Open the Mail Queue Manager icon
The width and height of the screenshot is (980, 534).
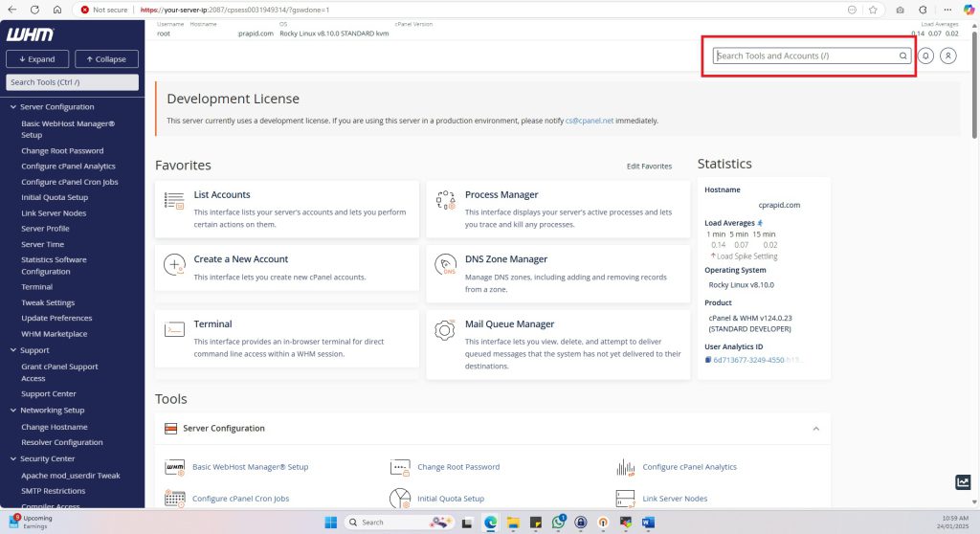click(x=445, y=330)
